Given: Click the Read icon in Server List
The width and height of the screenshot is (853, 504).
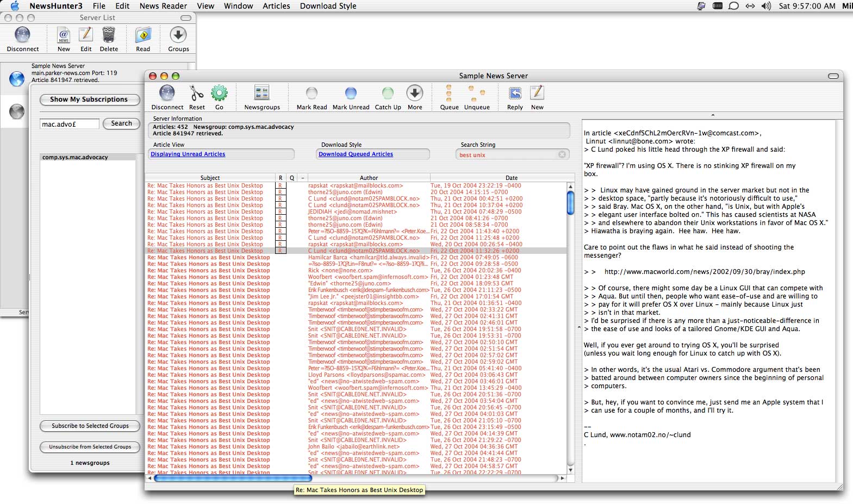Looking at the screenshot, I should coord(143,35).
